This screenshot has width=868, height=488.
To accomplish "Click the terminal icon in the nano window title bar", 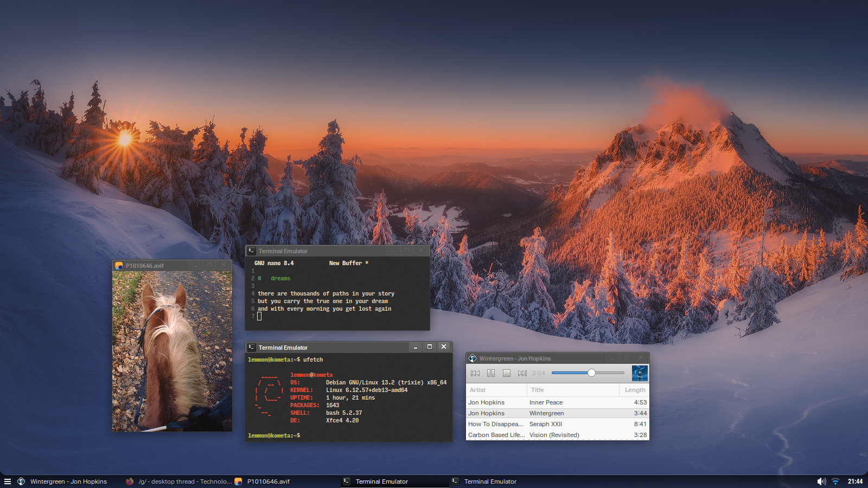I will pos(252,251).
